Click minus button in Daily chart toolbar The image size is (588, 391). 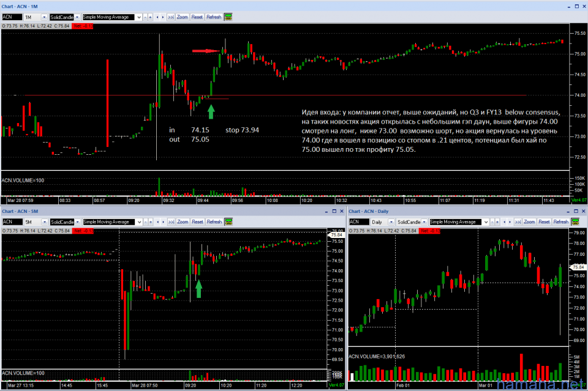[492, 222]
